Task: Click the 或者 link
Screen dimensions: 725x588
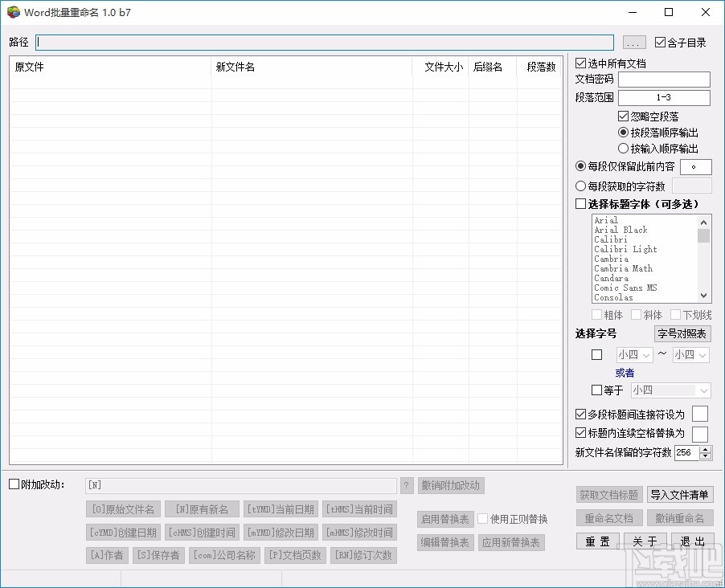Action: (x=625, y=373)
